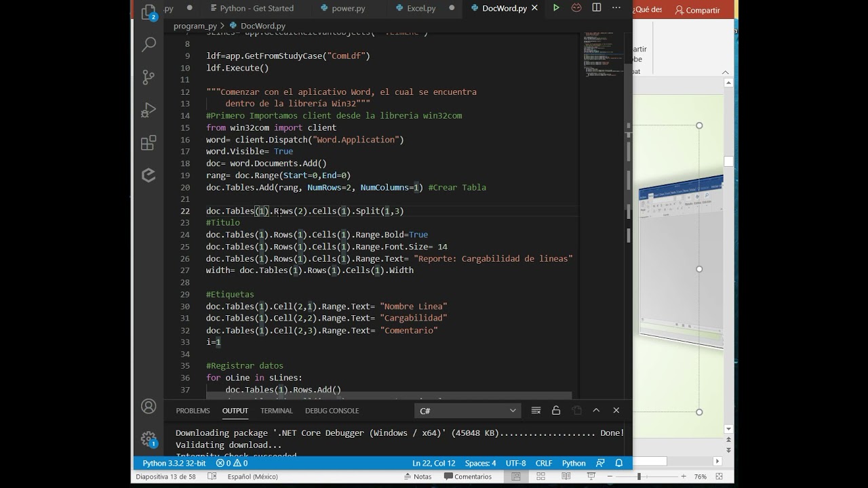Split the editor to the right
Viewport: 868px width, 488px height.
(597, 8)
